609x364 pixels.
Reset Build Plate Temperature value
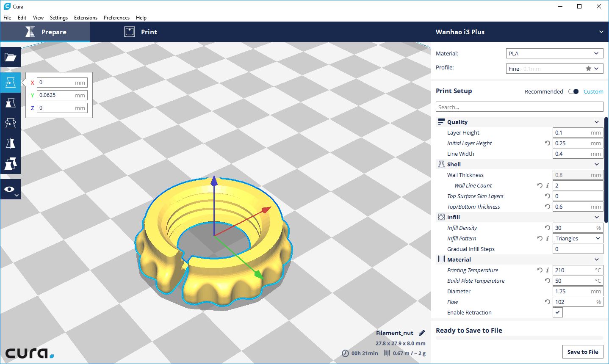pos(548,281)
